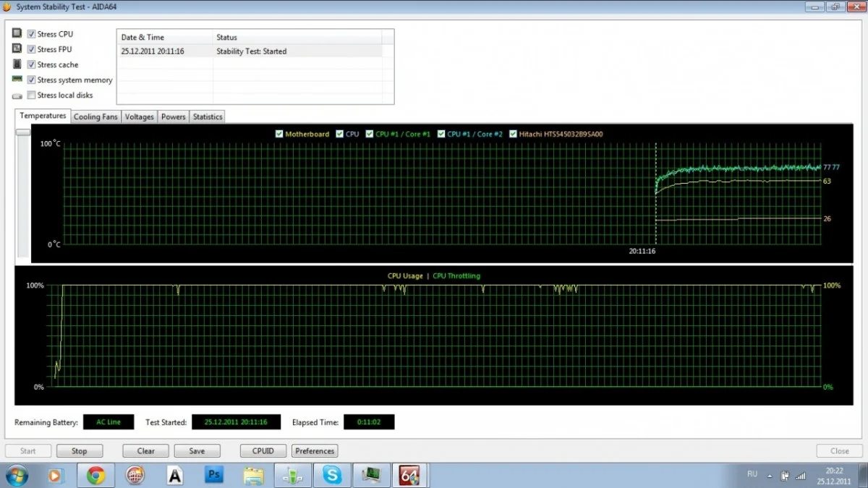
Task: Uncheck Stress FPU
Action: click(32, 49)
